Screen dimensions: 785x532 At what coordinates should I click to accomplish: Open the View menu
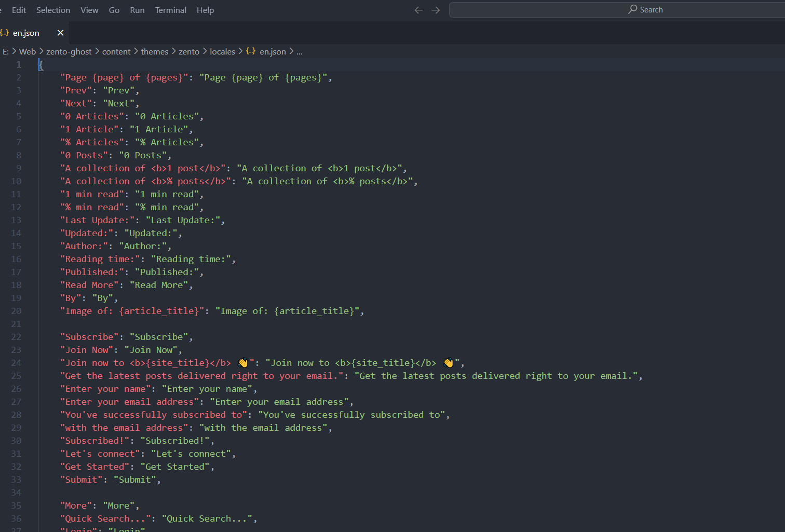coord(89,10)
